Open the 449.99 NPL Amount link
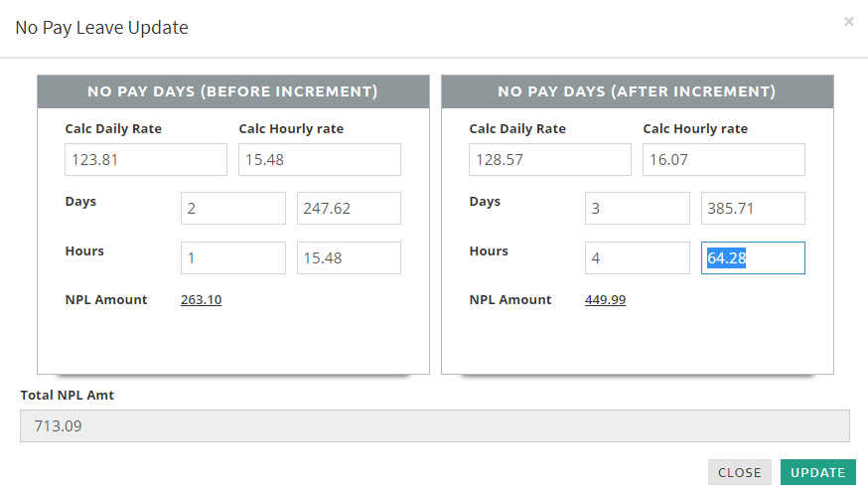The width and height of the screenshot is (868, 498). (605, 299)
